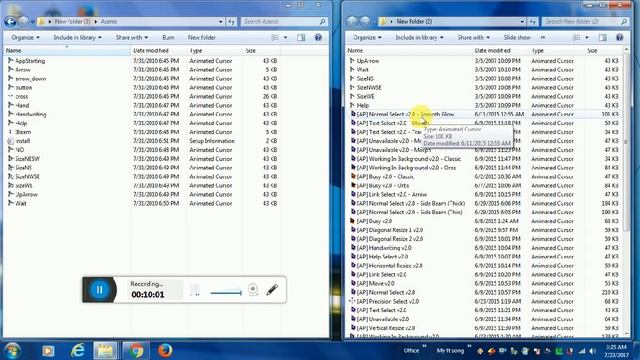
Task: Toggle preview pane in Azenis window
Action: [301, 38]
